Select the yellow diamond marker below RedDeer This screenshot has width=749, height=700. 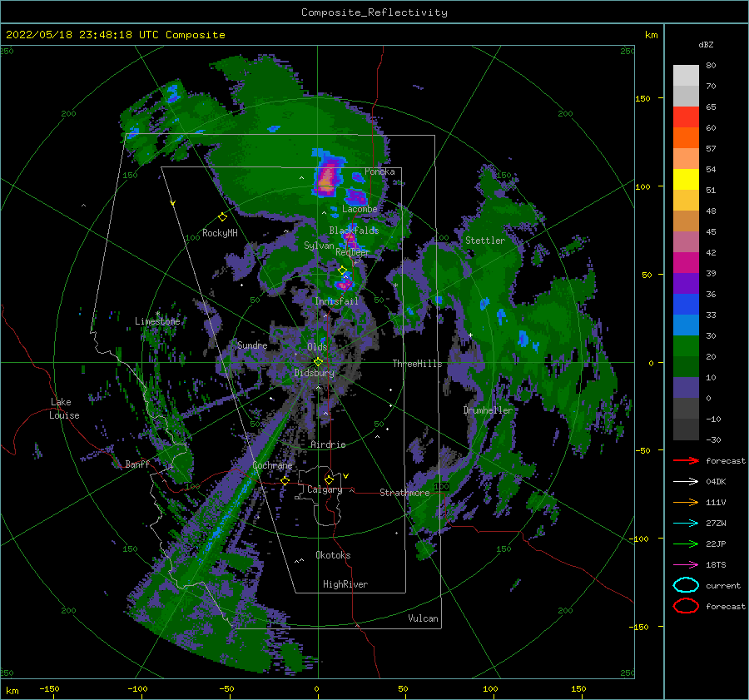point(343,271)
